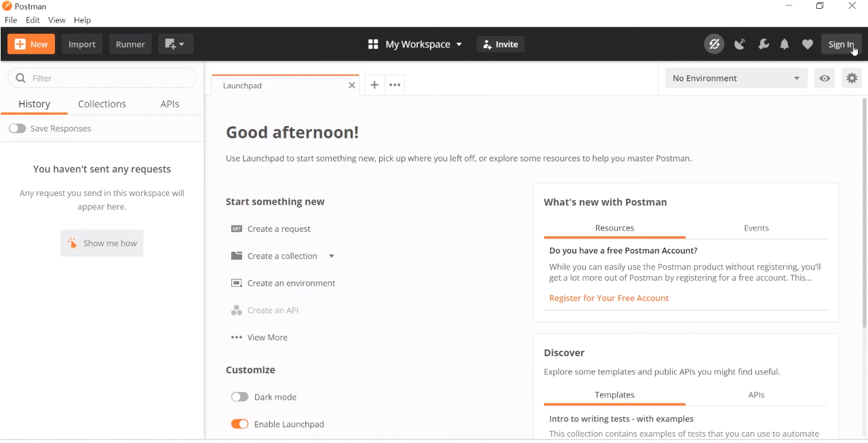Image resolution: width=868 pixels, height=443 pixels.
Task: Launch the collection Runner
Action: [130, 44]
